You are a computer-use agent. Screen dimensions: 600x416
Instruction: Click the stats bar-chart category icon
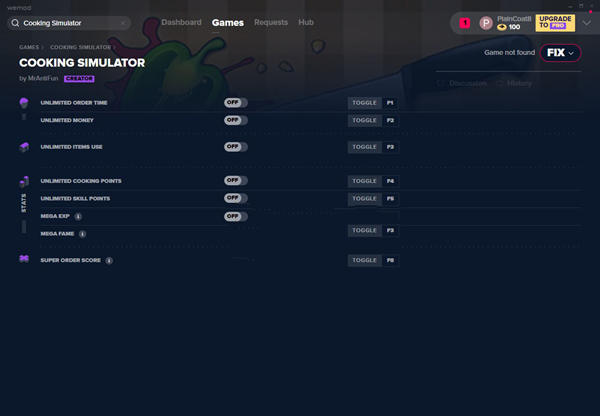click(x=24, y=181)
